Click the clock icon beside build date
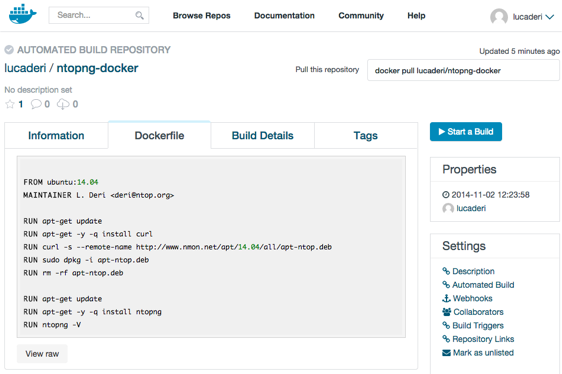Image resolution: width=562 pixels, height=374 pixels. point(446,195)
